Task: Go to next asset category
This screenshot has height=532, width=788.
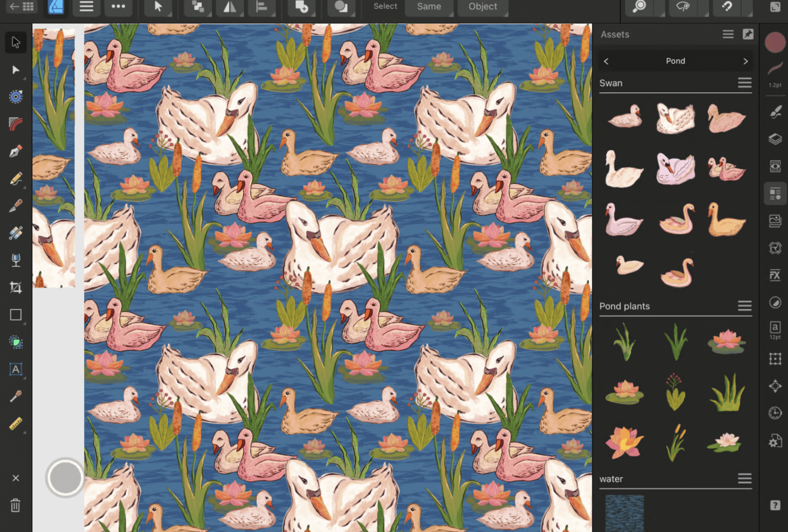Action: [x=745, y=61]
